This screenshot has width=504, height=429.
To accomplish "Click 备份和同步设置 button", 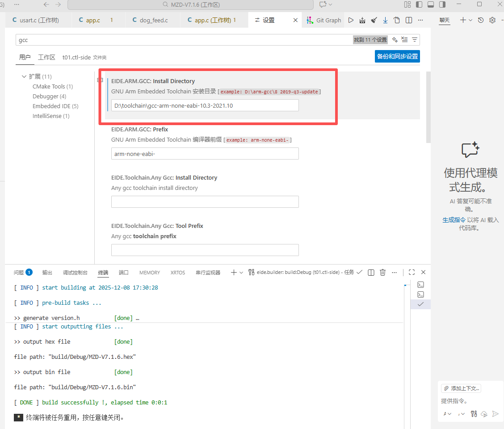I will click(397, 56).
